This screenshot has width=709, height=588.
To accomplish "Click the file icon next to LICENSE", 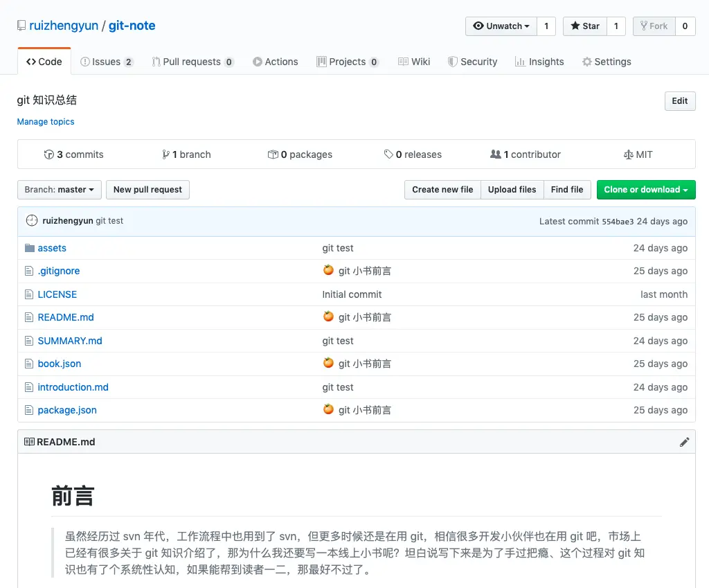I will pos(29,294).
